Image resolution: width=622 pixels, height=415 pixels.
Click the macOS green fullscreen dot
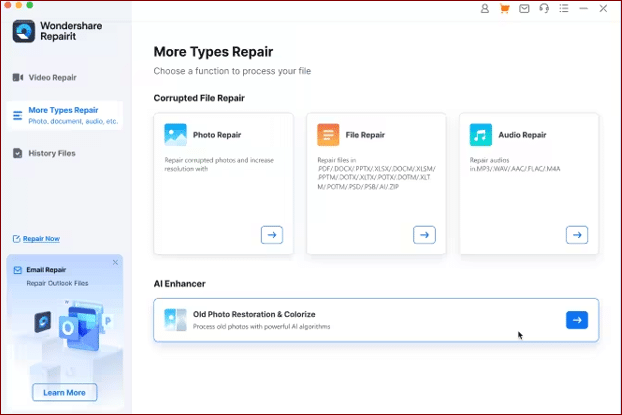30,5
